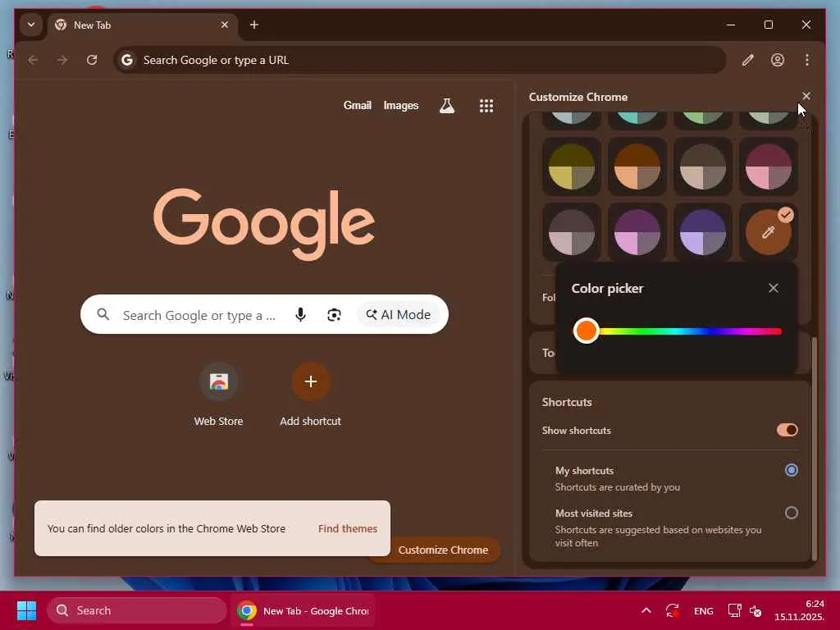840x630 pixels.
Task: Open the profile avatar menu
Action: (778, 60)
